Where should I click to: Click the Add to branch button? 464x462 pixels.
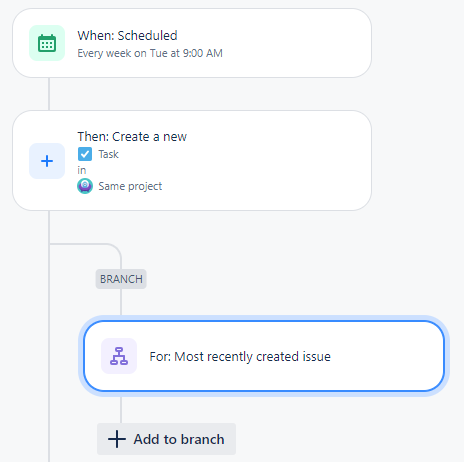166,439
